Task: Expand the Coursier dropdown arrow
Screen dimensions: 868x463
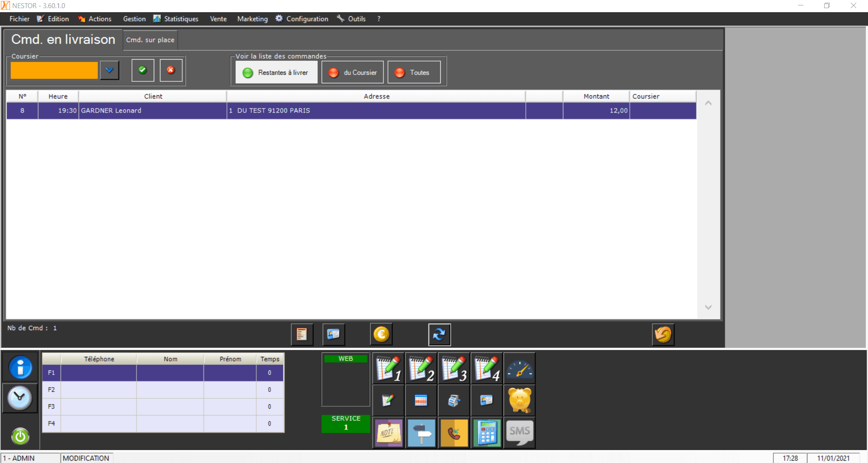Action: point(109,70)
